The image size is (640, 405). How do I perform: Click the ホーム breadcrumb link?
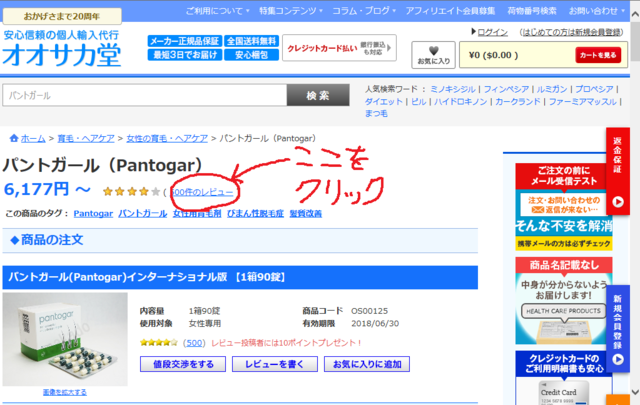tap(33, 138)
